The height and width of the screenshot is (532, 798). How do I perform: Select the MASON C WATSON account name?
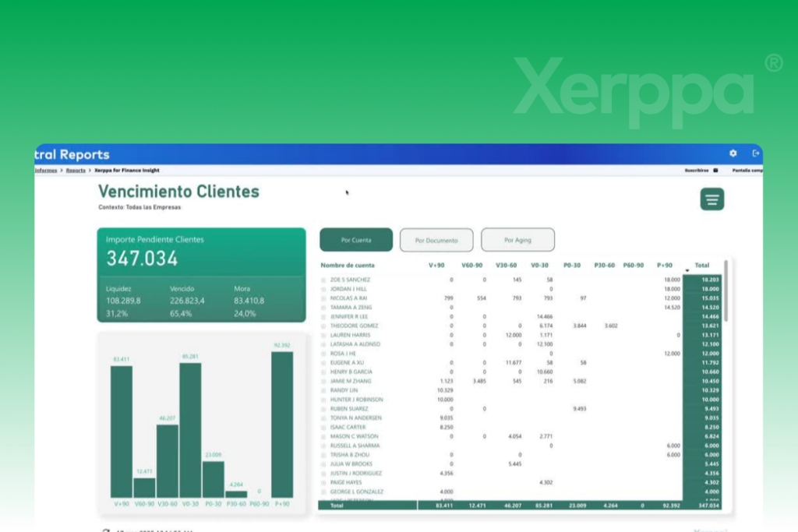pos(355,436)
